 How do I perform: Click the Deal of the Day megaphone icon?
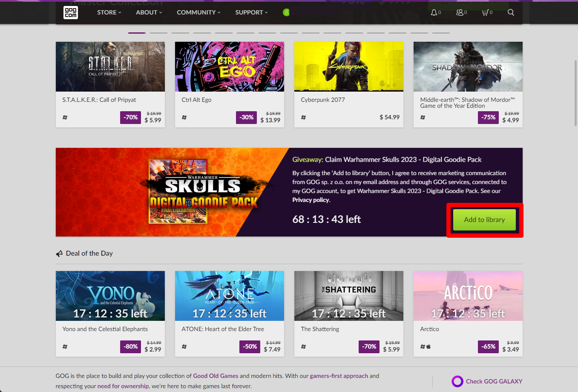point(59,254)
